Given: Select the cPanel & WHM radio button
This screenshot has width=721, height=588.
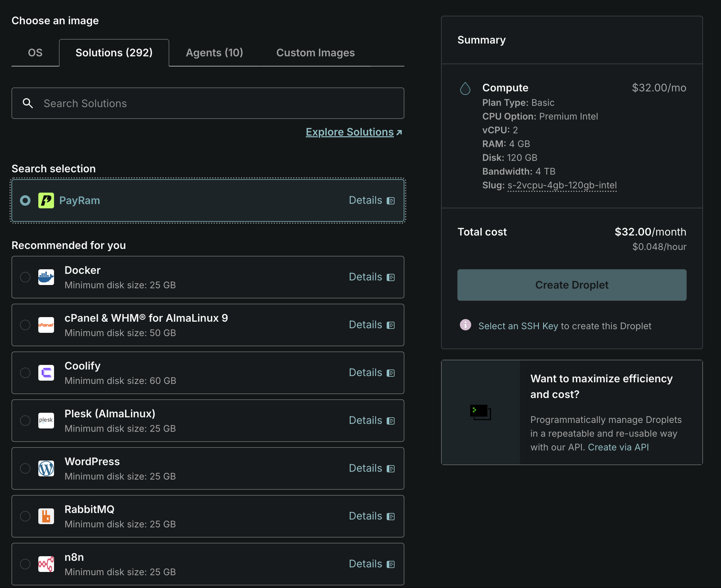Looking at the screenshot, I should click(x=25, y=325).
